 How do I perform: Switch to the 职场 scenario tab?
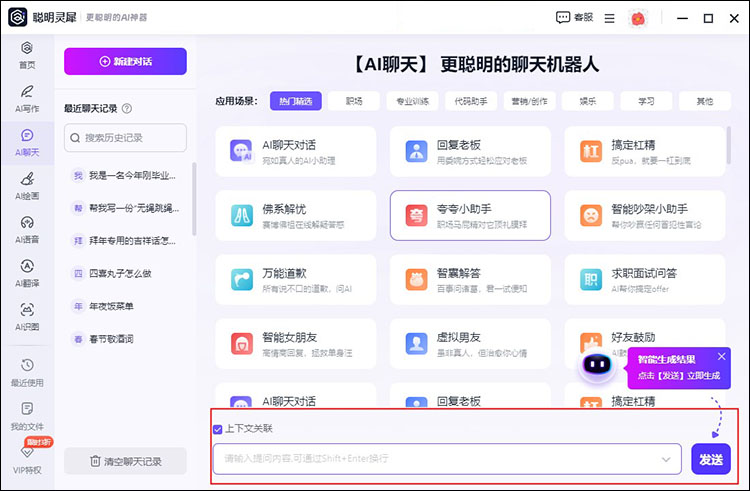point(354,101)
